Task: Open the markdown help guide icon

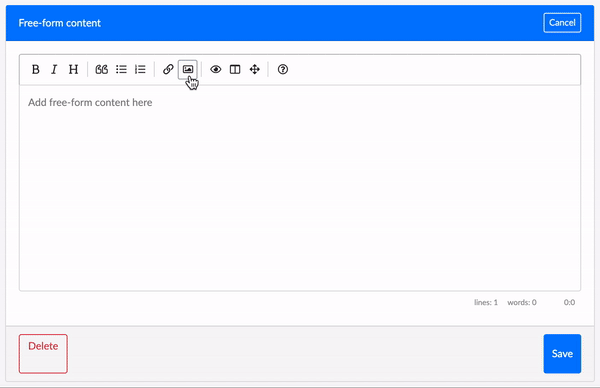Action: [x=283, y=69]
